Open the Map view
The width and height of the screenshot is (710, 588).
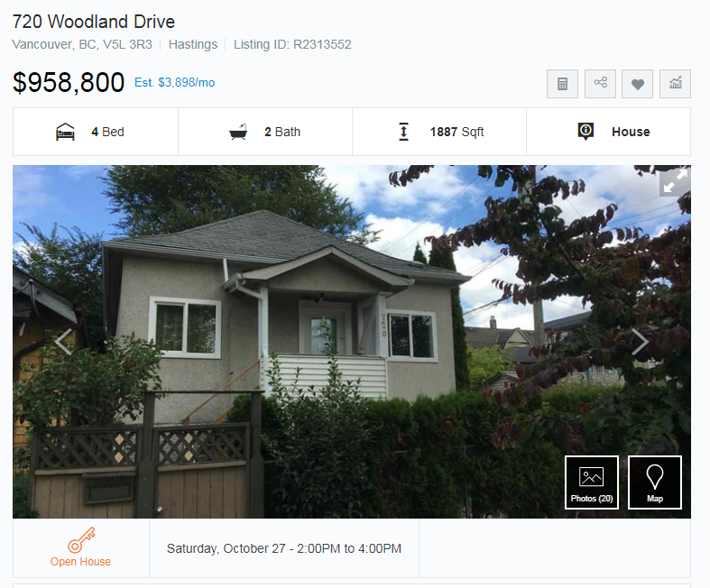(654, 482)
